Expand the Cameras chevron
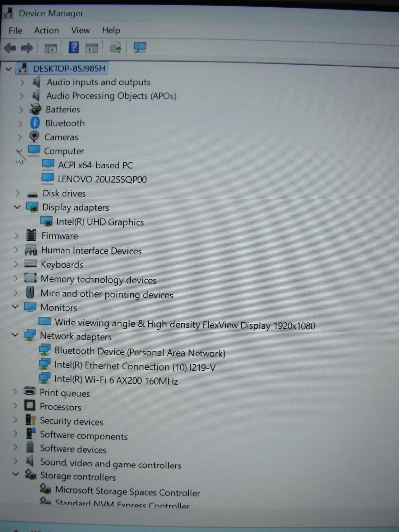Image resolution: width=399 pixels, height=532 pixels. click(x=19, y=137)
